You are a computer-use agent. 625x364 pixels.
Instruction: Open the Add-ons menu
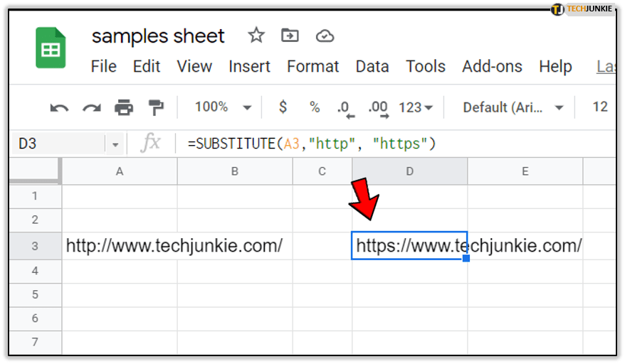point(493,67)
